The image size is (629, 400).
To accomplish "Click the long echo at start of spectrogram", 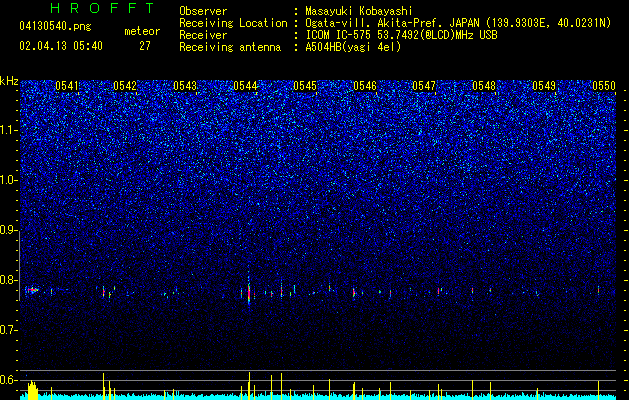I will pyautogui.click(x=32, y=290).
